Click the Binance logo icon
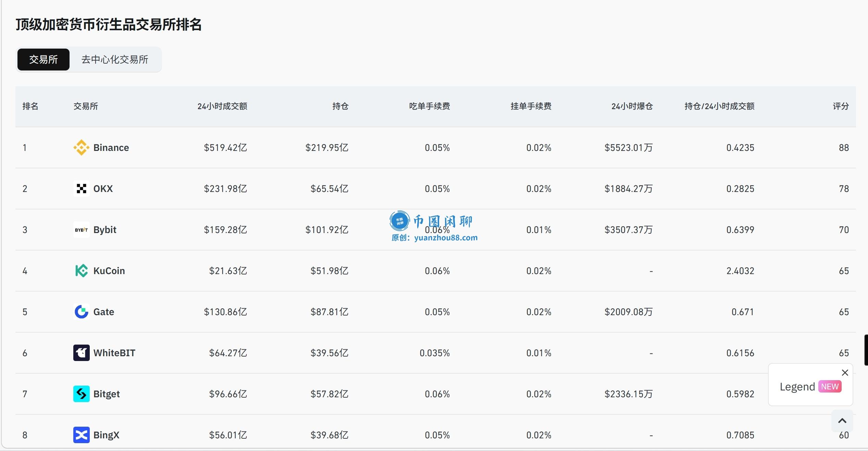 point(81,147)
